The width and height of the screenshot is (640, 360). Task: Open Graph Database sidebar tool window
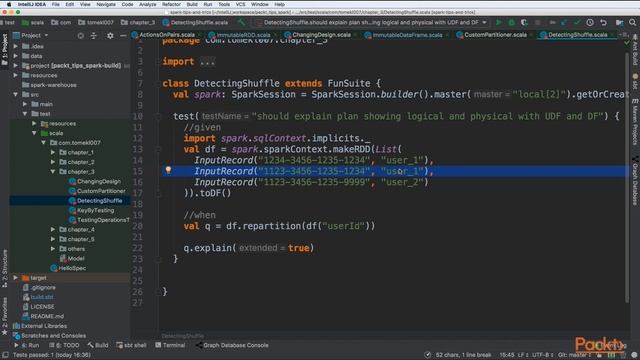tap(635, 181)
